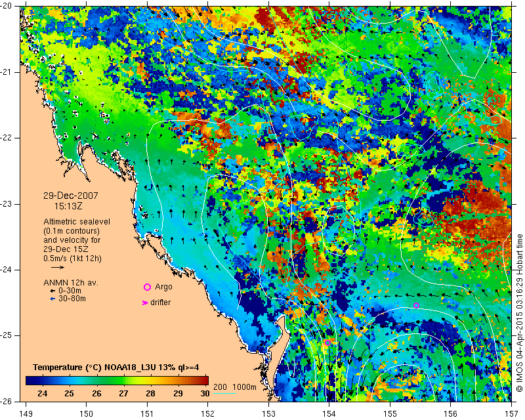Image resolution: width=525 pixels, height=420 pixels.
Task: Click longitude axis label '153'
Action: 268,414
